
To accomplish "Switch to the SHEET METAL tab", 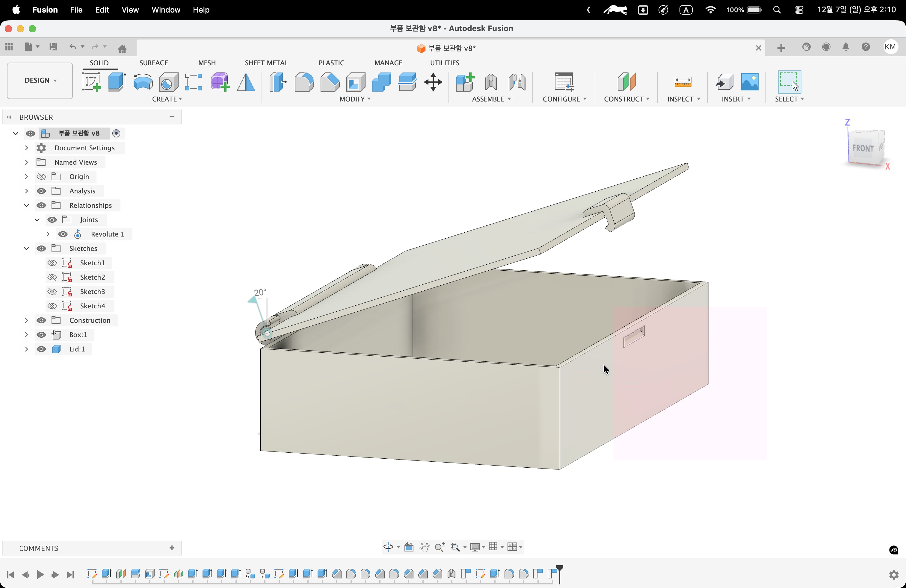I will 266,63.
